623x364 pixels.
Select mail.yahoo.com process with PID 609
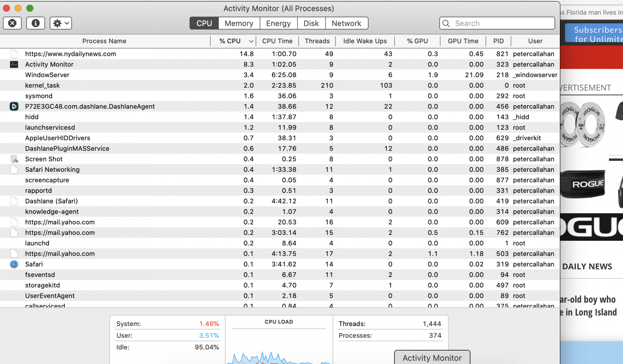[280, 222]
